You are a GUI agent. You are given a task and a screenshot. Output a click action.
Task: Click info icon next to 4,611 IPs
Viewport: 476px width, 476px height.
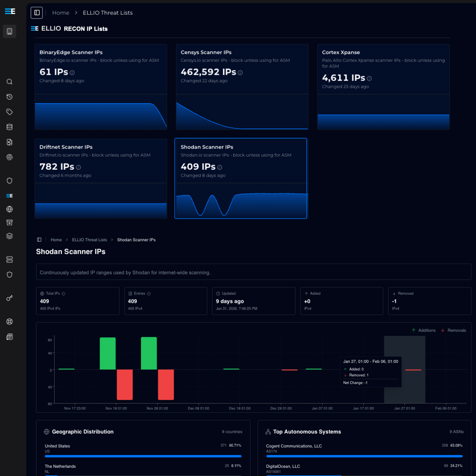coord(369,78)
